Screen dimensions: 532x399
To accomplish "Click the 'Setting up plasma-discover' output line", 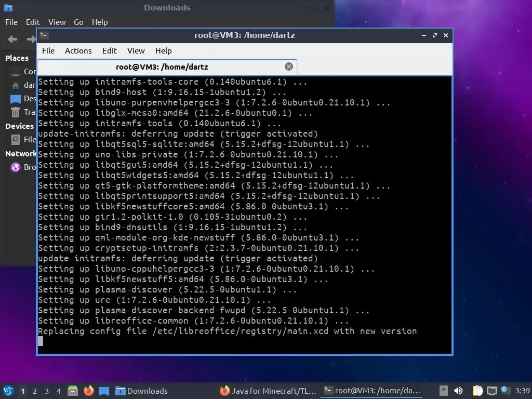I will pyautogui.click(x=167, y=289).
